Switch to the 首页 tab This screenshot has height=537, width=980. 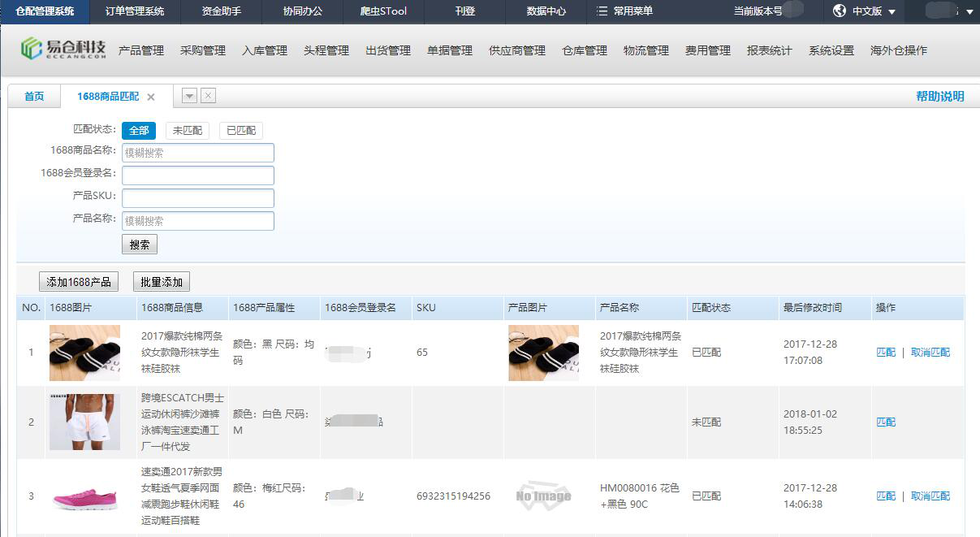pos(33,95)
